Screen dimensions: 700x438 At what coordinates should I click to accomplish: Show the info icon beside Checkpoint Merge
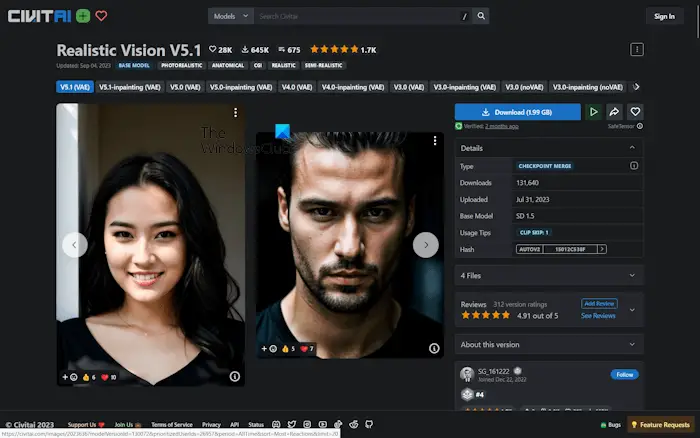[x=633, y=166]
